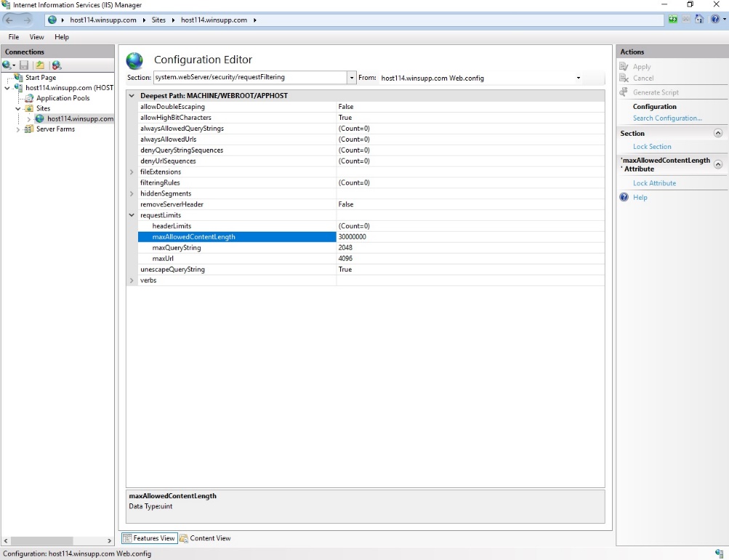This screenshot has width=729, height=560.
Task: Click the Create New Connection globe icon
Action: coord(7,65)
